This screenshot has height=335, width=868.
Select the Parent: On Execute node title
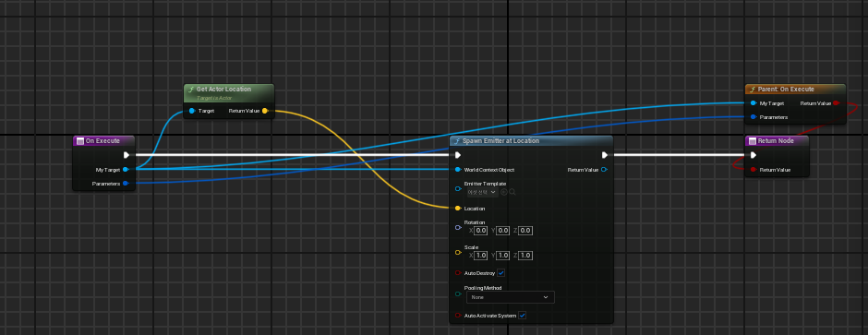coord(786,89)
